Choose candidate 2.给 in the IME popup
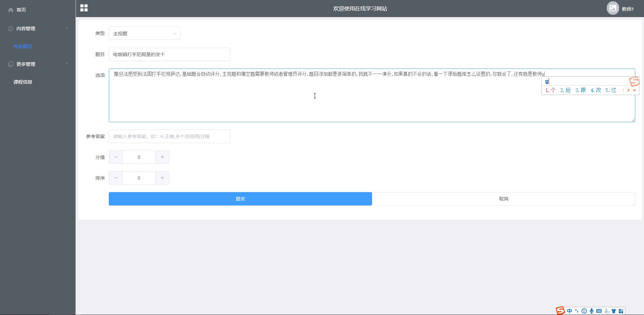 [565, 90]
